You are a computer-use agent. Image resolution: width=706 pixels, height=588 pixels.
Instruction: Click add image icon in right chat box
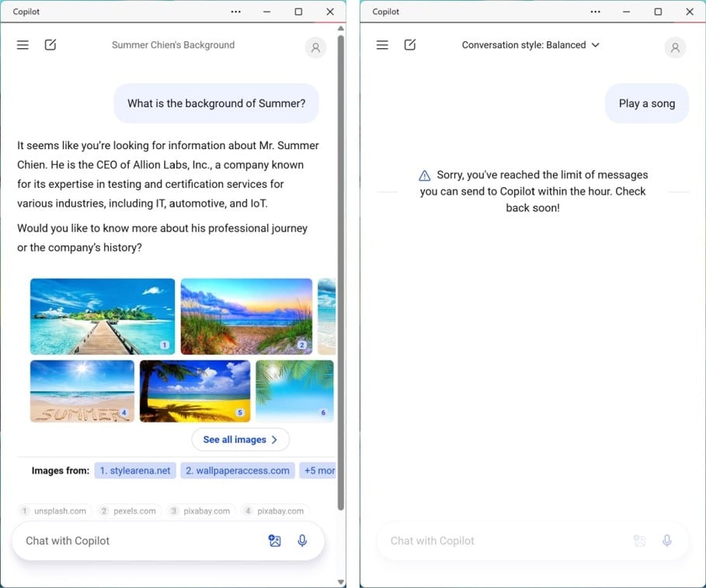click(639, 541)
